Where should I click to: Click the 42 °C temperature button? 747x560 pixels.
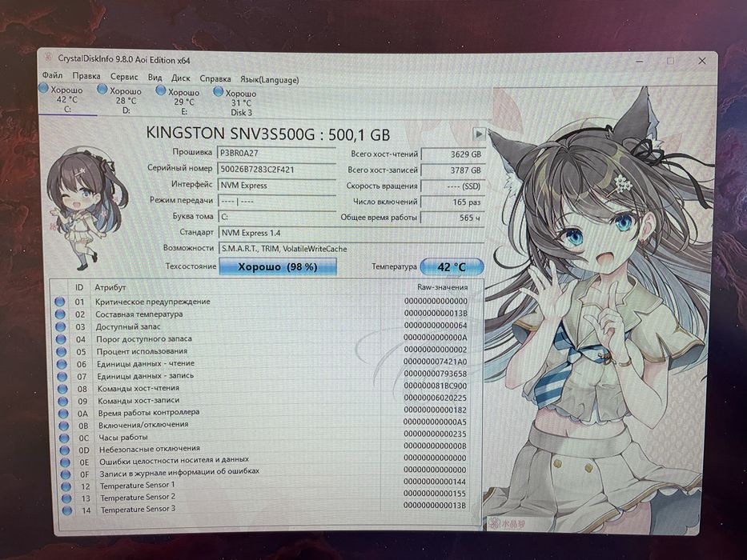[x=452, y=267]
